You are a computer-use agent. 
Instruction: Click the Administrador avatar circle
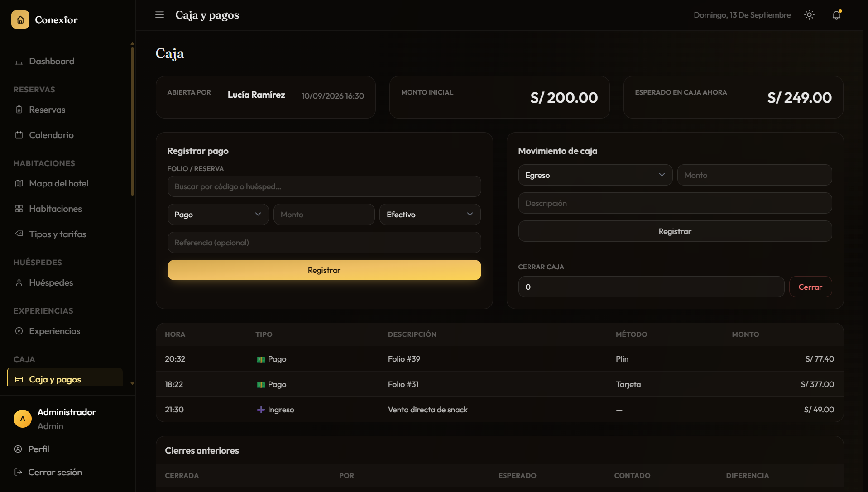click(x=23, y=419)
